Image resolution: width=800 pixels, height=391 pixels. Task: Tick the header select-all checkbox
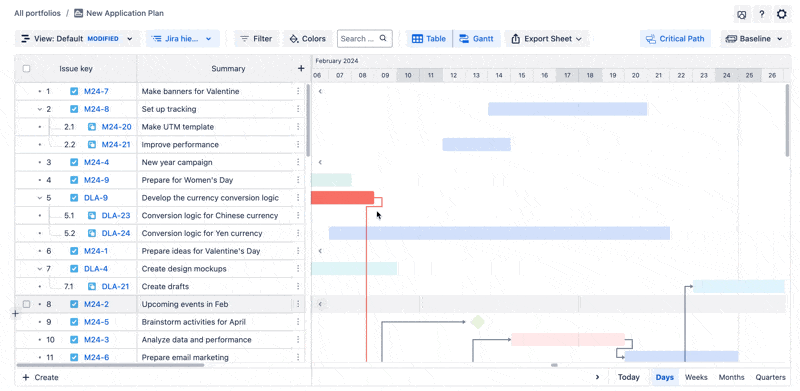tap(27, 69)
